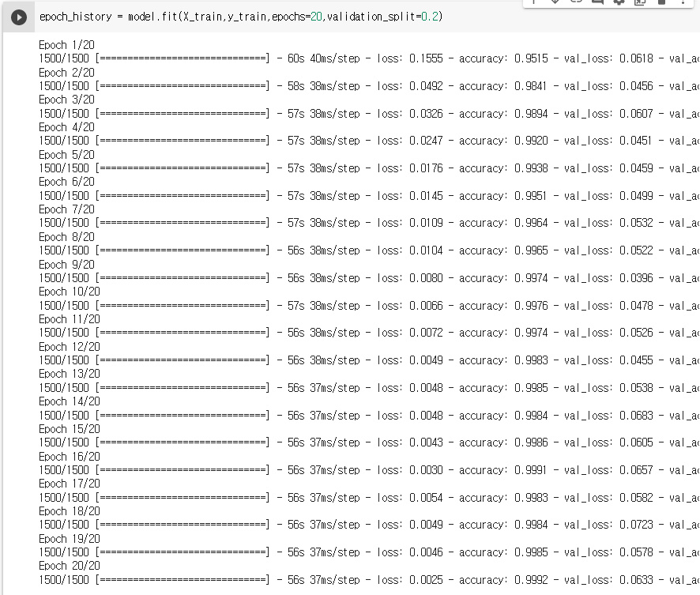Open cell settings gear icon
This screenshot has width=700, height=595.
click(619, 2)
